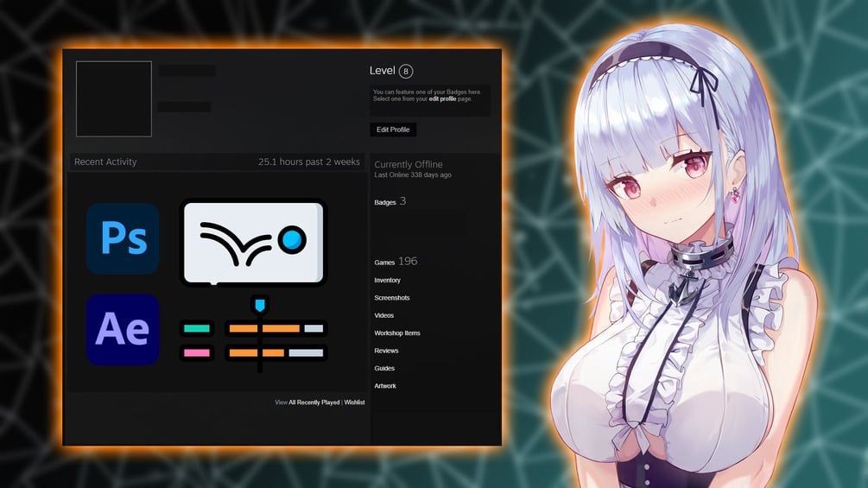Image resolution: width=868 pixels, height=488 pixels.
Task: Click the Recent Activity header text
Action: [x=105, y=162]
